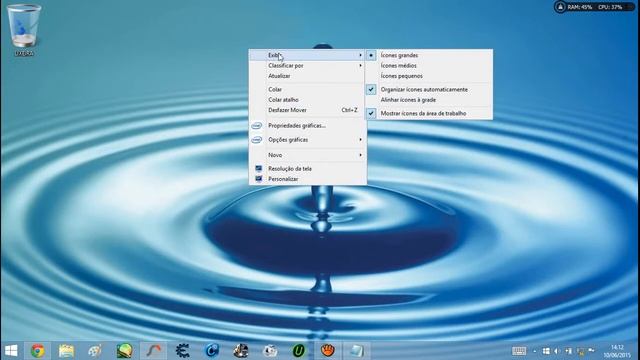The image size is (640, 360).
Task: Open the taskbar clock showing 14:12
Action: (617, 351)
